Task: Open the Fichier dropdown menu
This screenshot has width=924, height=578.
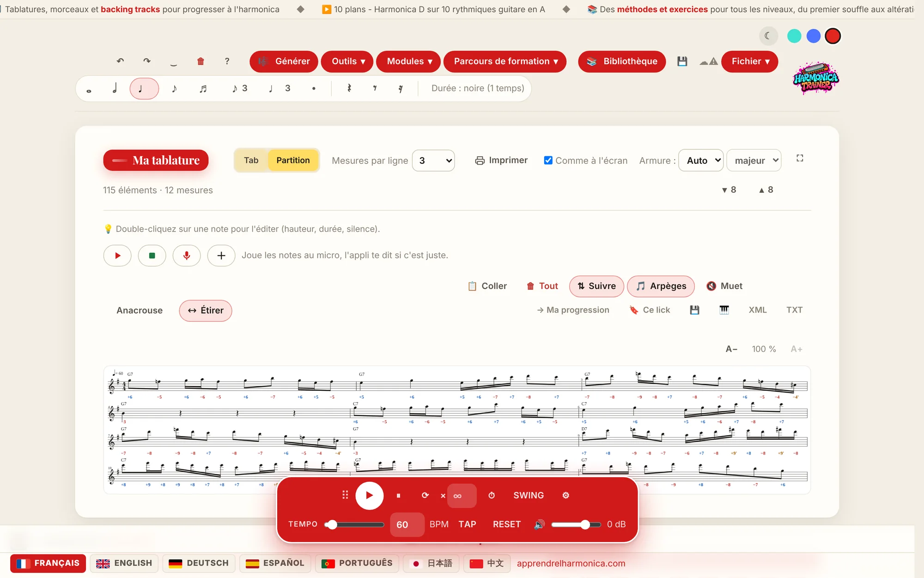Action: pyautogui.click(x=749, y=61)
